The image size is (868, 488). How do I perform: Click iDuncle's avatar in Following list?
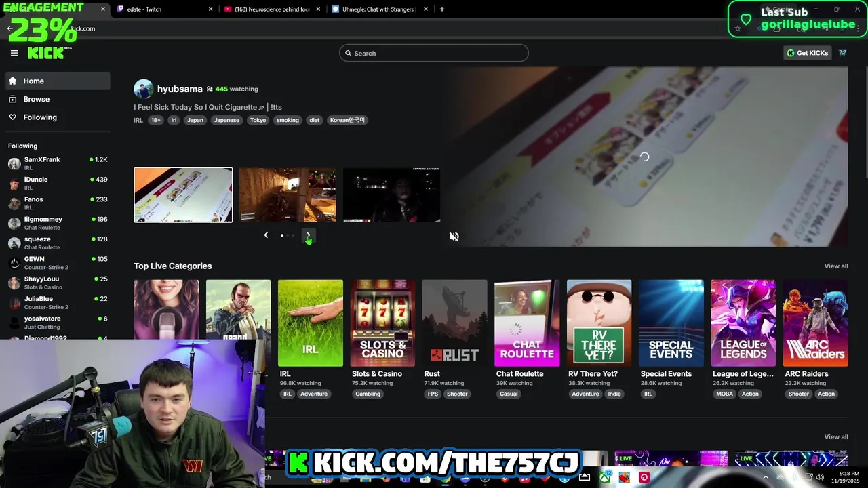point(14,183)
